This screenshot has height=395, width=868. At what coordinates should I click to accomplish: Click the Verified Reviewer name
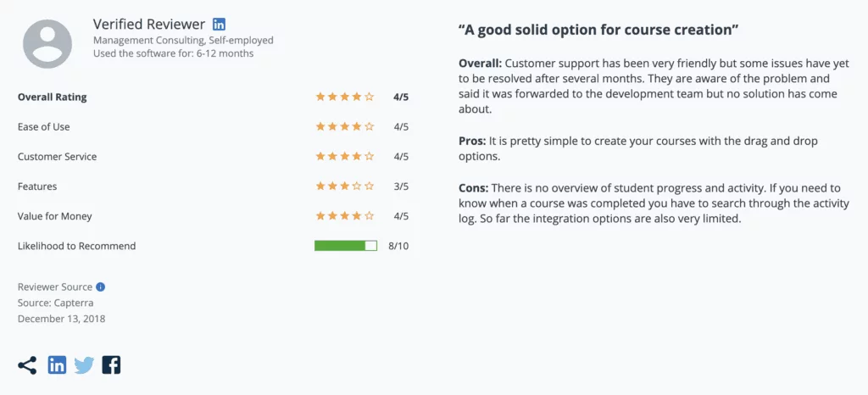149,25
